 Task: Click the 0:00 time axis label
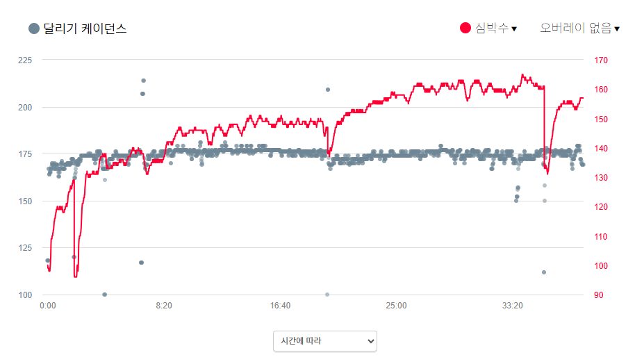coord(48,306)
